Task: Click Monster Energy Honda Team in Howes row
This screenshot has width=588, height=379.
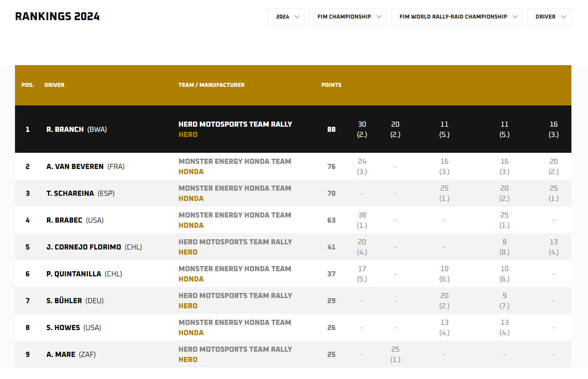Action: (235, 323)
